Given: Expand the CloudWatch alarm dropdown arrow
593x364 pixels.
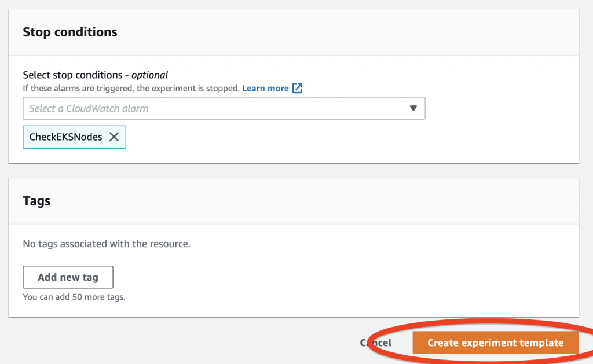Looking at the screenshot, I should click(x=413, y=108).
